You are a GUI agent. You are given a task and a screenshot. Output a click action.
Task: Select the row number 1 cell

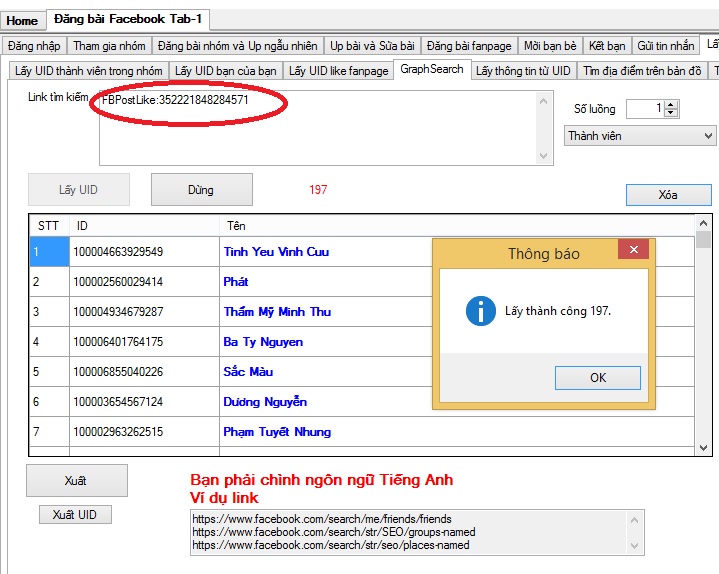(49, 252)
